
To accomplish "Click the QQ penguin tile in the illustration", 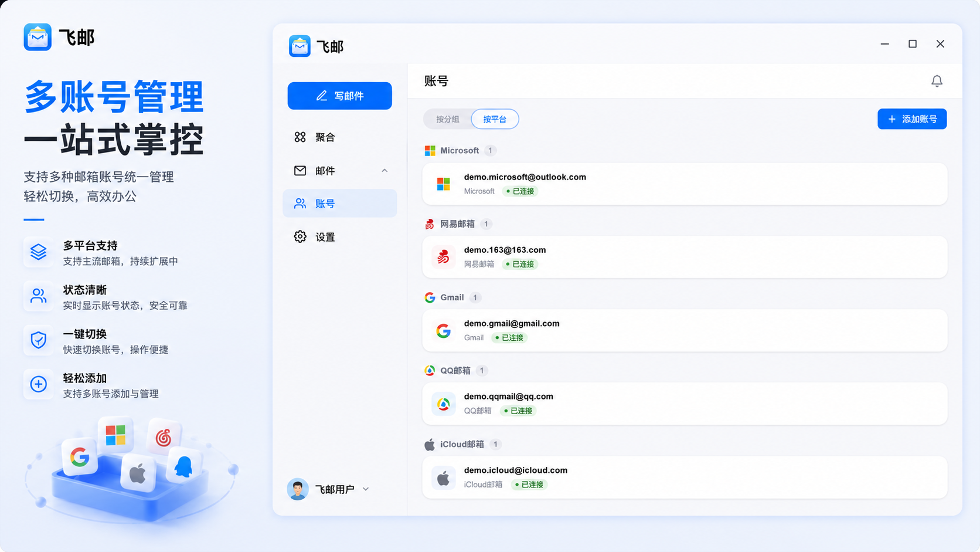I will coord(183,468).
